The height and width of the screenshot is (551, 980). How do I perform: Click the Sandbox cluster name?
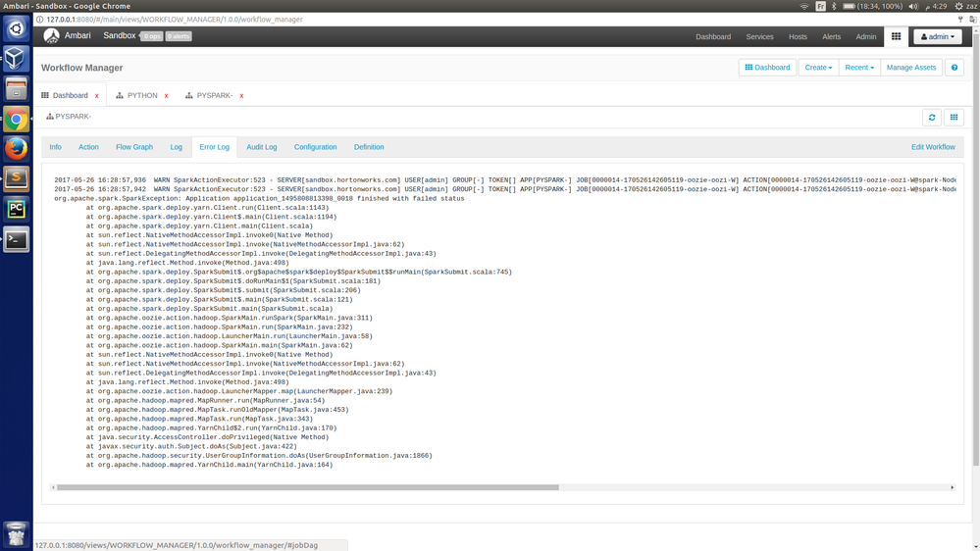120,35
